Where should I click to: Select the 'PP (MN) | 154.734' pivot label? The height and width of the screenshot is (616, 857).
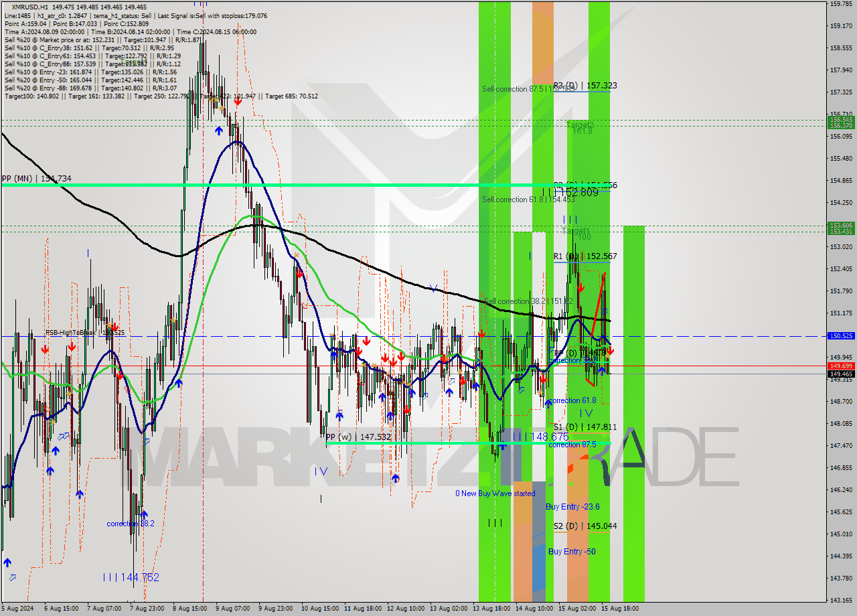pyautogui.click(x=37, y=179)
